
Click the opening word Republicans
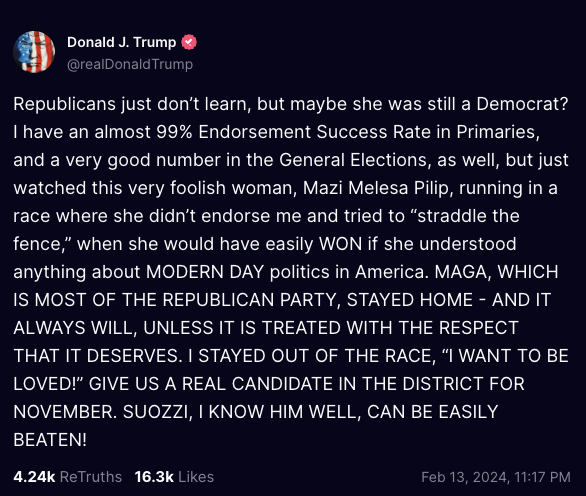tap(64, 104)
